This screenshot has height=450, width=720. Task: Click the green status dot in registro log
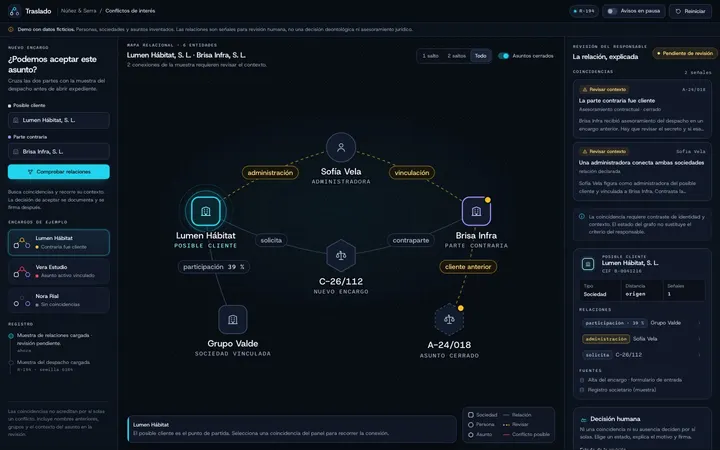click(11, 336)
